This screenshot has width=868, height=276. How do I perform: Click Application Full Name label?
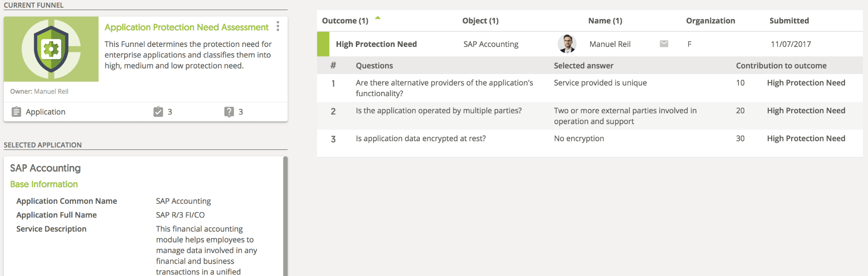point(57,215)
